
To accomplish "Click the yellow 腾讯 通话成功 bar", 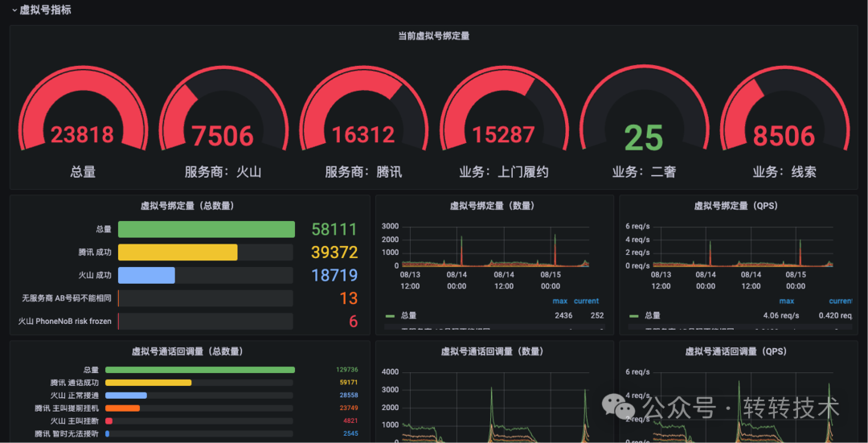I will point(149,383).
